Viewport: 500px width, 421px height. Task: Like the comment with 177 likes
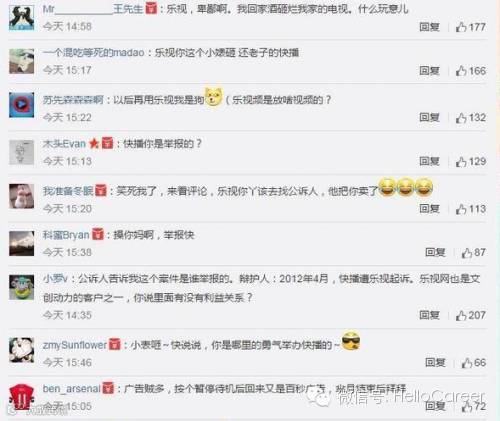pos(470,27)
